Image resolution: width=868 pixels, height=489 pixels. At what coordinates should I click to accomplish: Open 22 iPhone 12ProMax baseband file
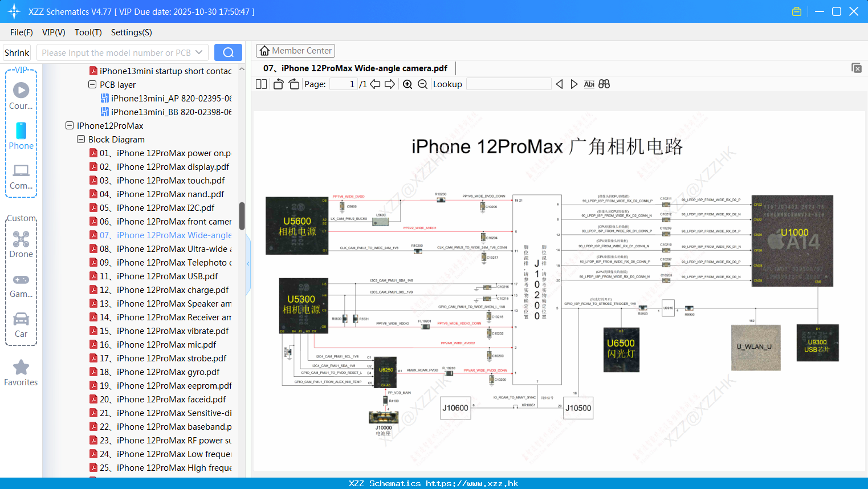160,426
